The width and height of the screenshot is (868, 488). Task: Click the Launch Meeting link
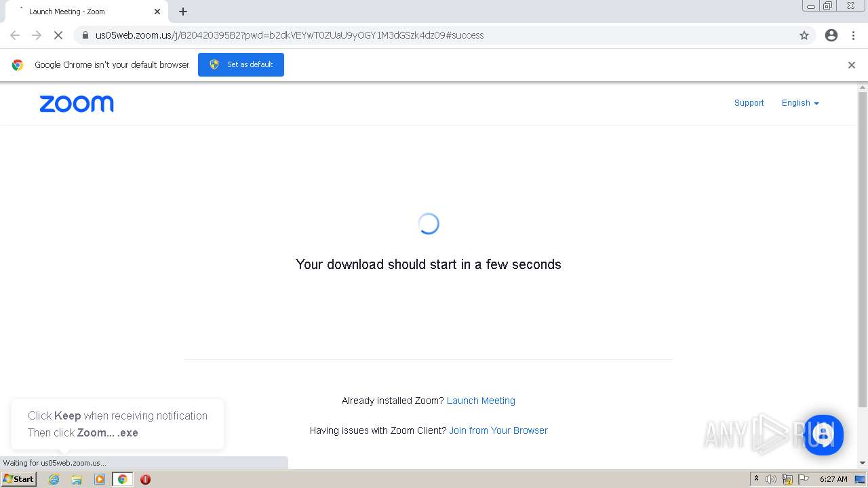click(x=481, y=401)
